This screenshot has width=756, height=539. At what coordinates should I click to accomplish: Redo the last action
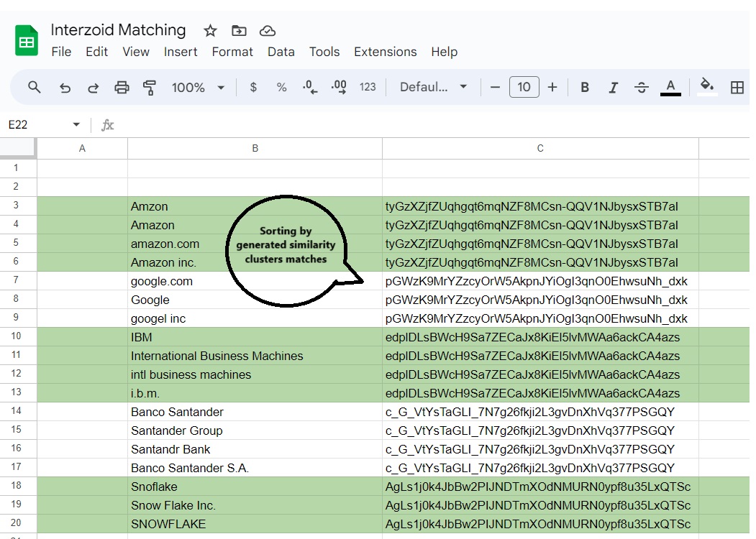93,87
